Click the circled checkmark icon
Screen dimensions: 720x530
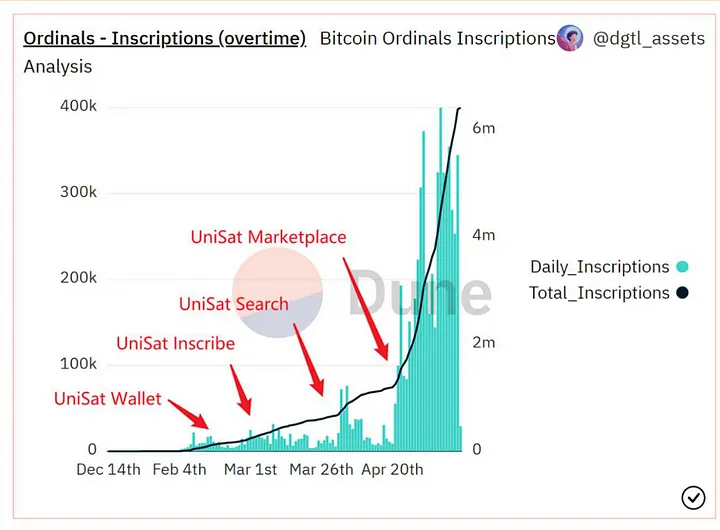(x=692, y=497)
